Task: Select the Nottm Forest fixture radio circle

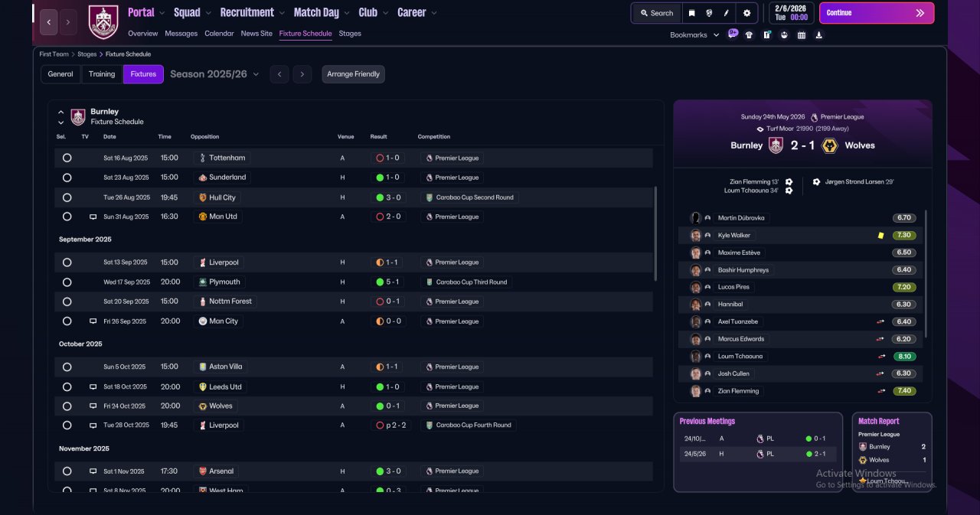Action: [x=67, y=302]
